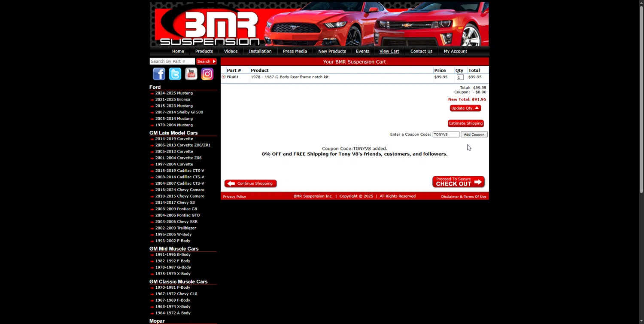
Task: Select 1997-2004 Corvette category
Action: pos(174,165)
